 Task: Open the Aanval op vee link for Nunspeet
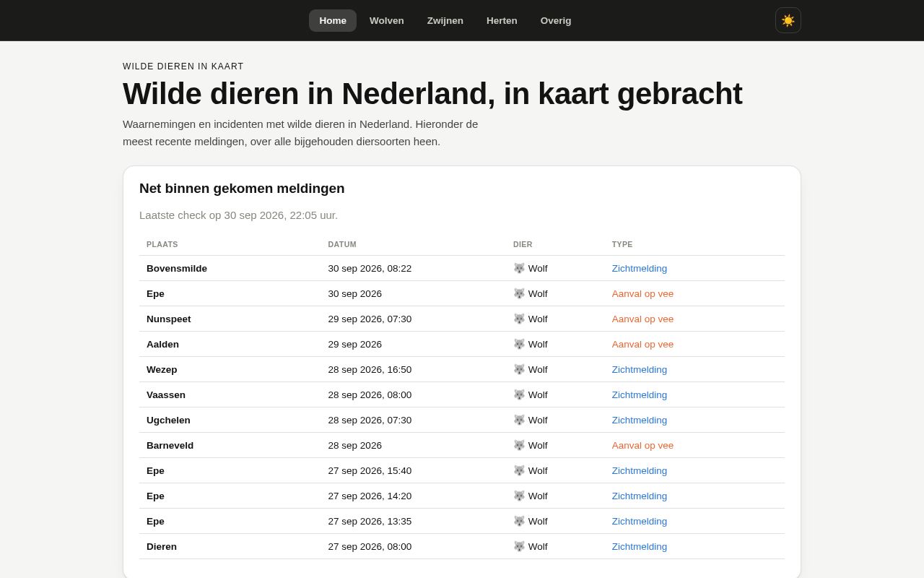coord(642,319)
